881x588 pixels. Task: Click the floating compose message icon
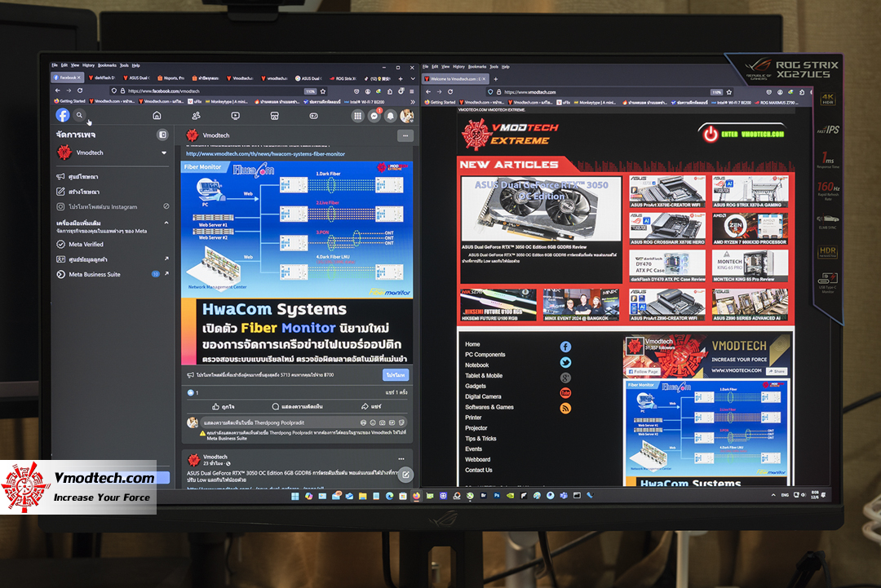(405, 475)
